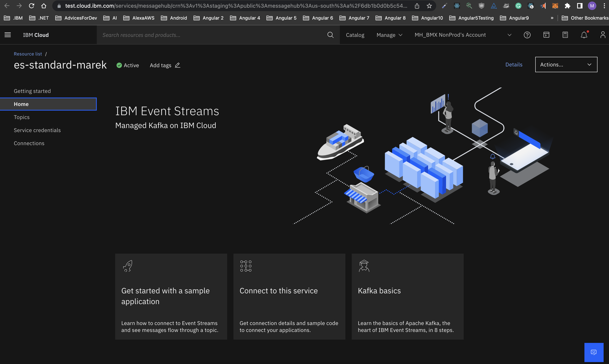Expand the MH_BMX NonProd's Account selector
Image resolution: width=609 pixels, height=364 pixels.
point(509,35)
